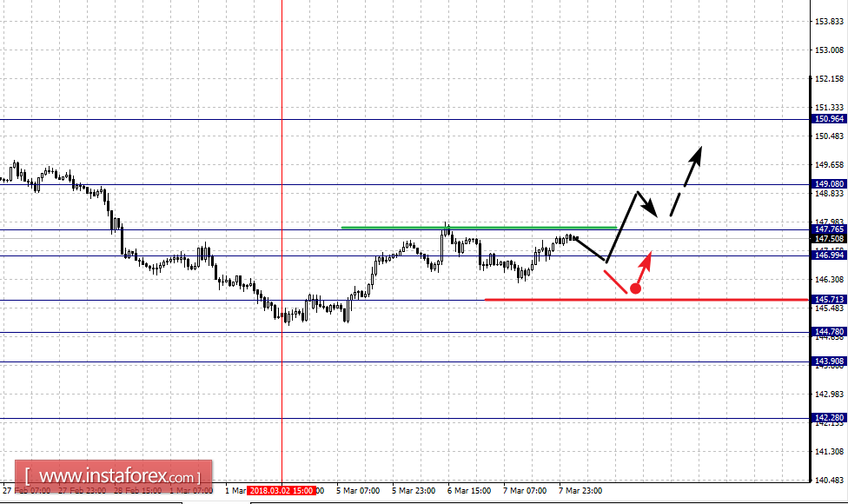This screenshot has width=848, height=504.
Task: Expand the 147.765 price label
Action: coord(825,228)
